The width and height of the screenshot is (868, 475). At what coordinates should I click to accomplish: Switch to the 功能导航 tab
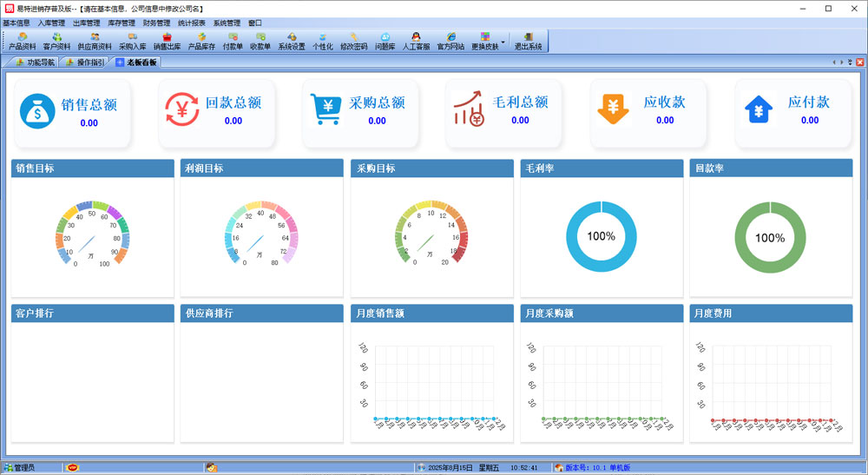(34, 63)
